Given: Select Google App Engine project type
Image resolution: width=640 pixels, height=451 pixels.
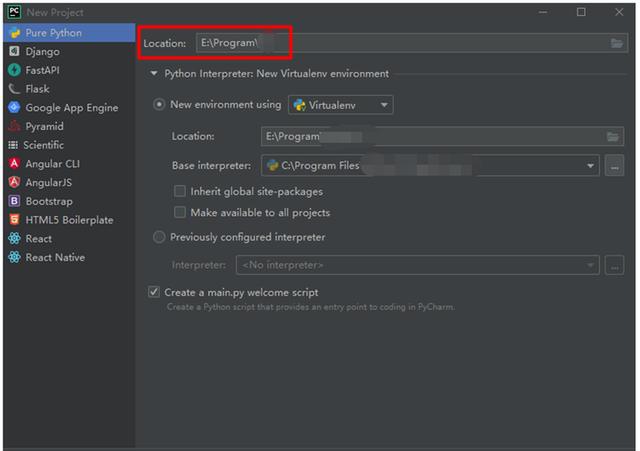Looking at the screenshot, I should pos(69,107).
